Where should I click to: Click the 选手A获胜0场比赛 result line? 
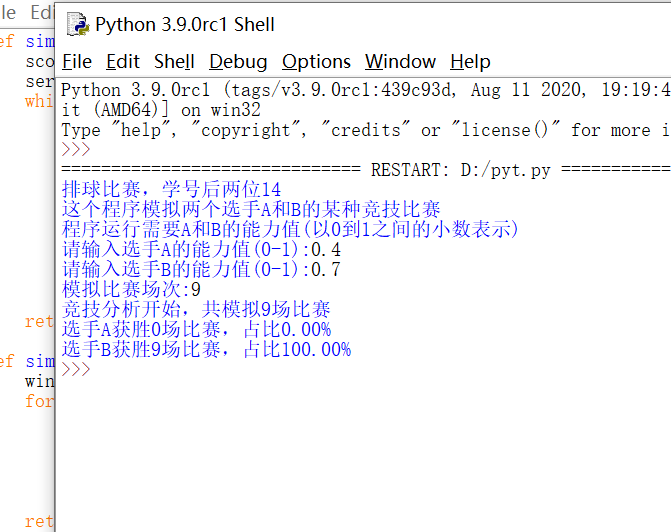click(x=196, y=330)
